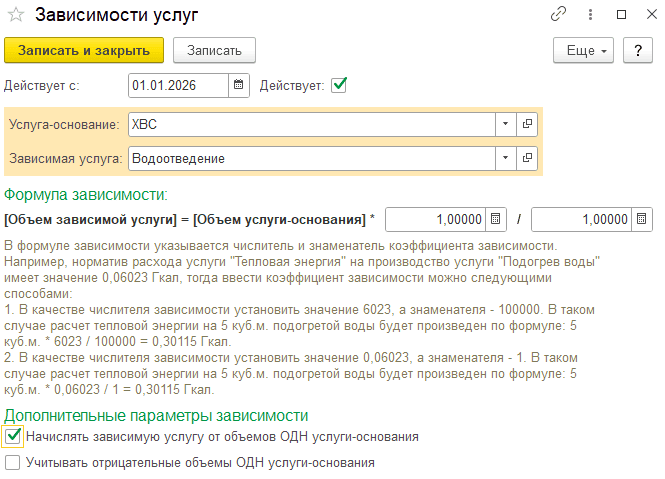
Task: Enable Учитывать отрицательные объемы ОДН услуги-основания
Action: (x=13, y=462)
